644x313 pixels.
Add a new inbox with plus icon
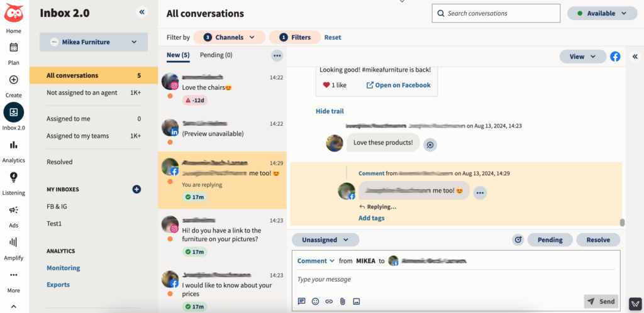tap(136, 189)
